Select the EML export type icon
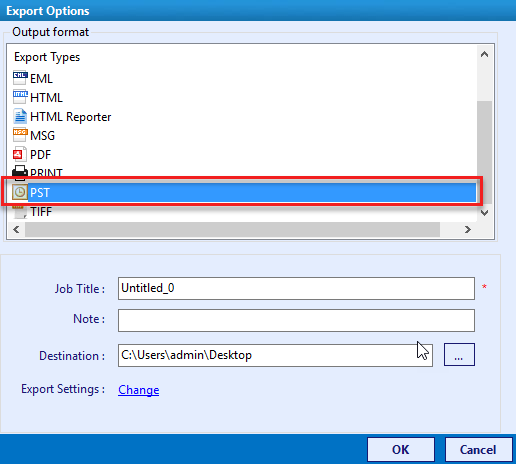This screenshot has width=516, height=464. [20, 78]
